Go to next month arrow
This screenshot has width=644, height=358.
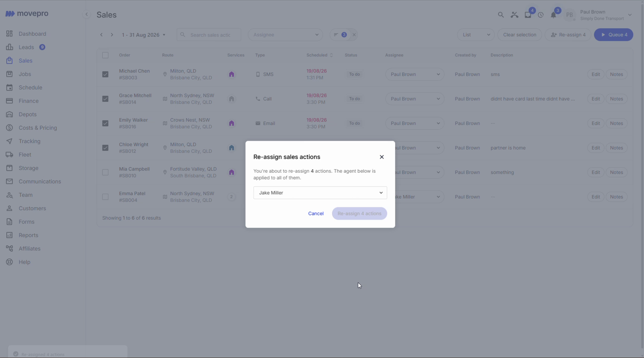pyautogui.click(x=112, y=35)
